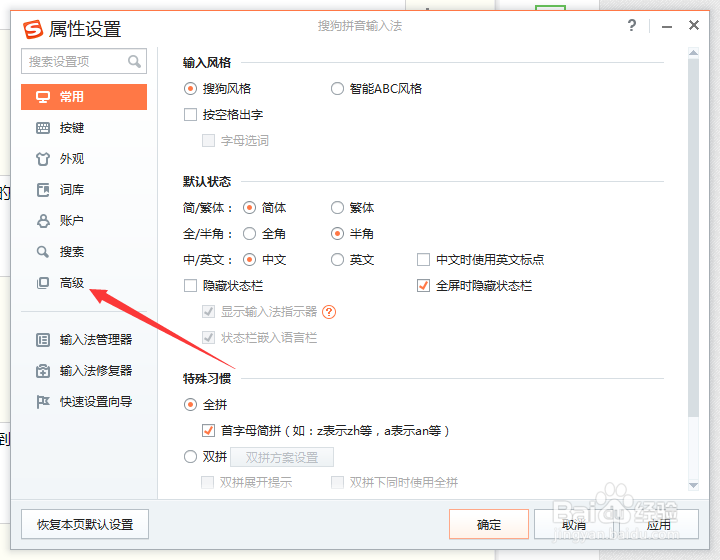Click the 默认状态 section heading

[207, 181]
